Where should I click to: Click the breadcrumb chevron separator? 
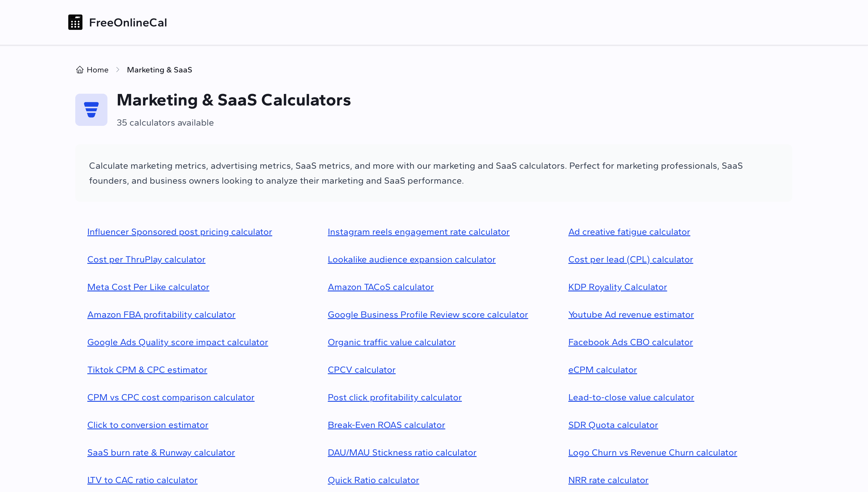click(x=117, y=69)
